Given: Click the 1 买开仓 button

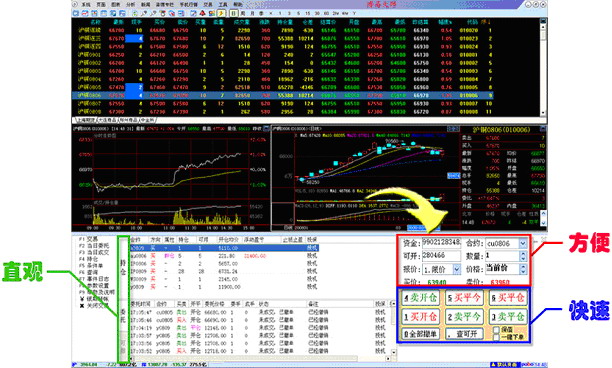Looking at the screenshot, I should click(x=421, y=316).
